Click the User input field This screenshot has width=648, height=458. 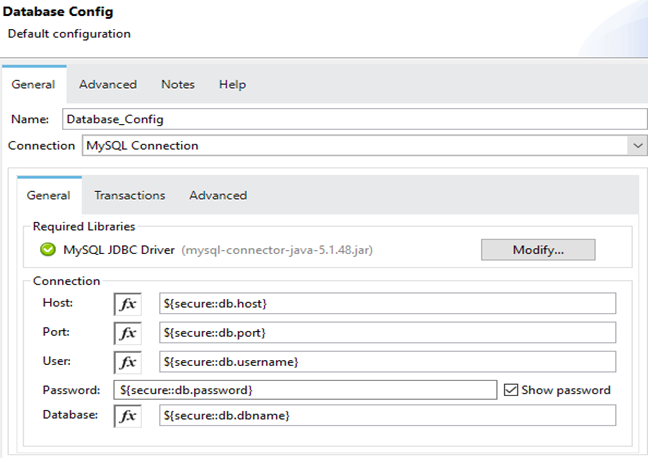coord(387,361)
